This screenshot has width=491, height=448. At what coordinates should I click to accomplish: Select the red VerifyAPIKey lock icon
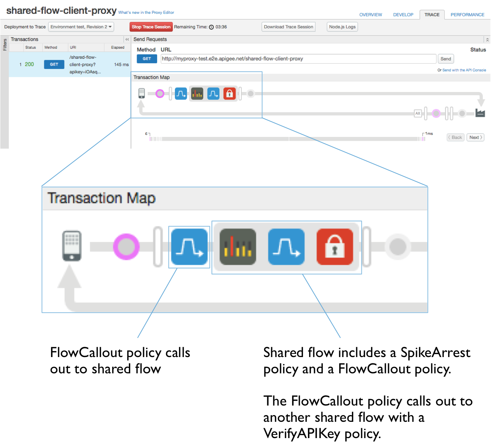point(229,93)
